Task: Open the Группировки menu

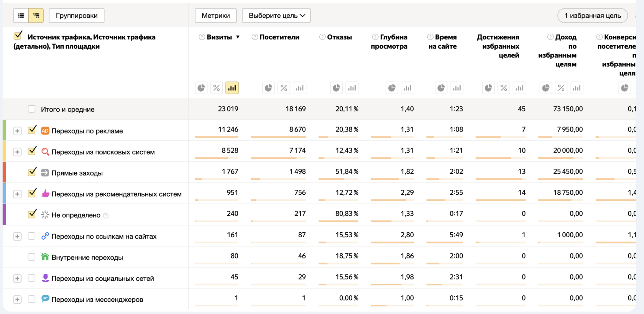Action: tap(77, 16)
